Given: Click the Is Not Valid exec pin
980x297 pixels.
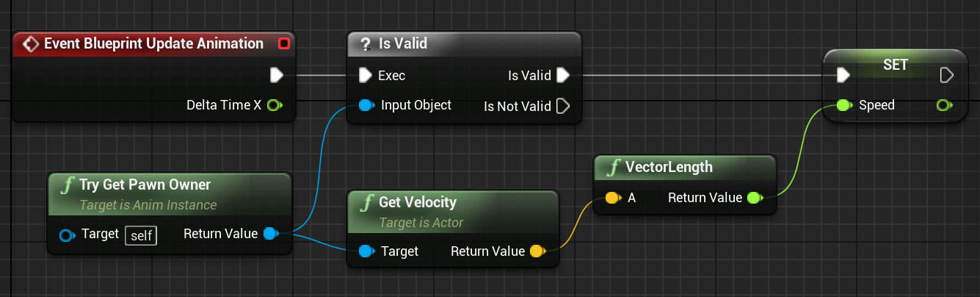Looking at the screenshot, I should click(x=563, y=106).
